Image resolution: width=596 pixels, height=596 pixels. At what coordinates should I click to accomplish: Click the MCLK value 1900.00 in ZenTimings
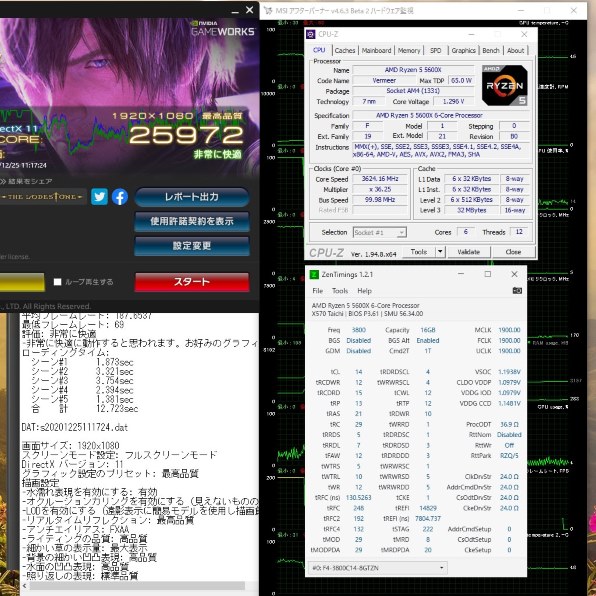click(x=509, y=330)
